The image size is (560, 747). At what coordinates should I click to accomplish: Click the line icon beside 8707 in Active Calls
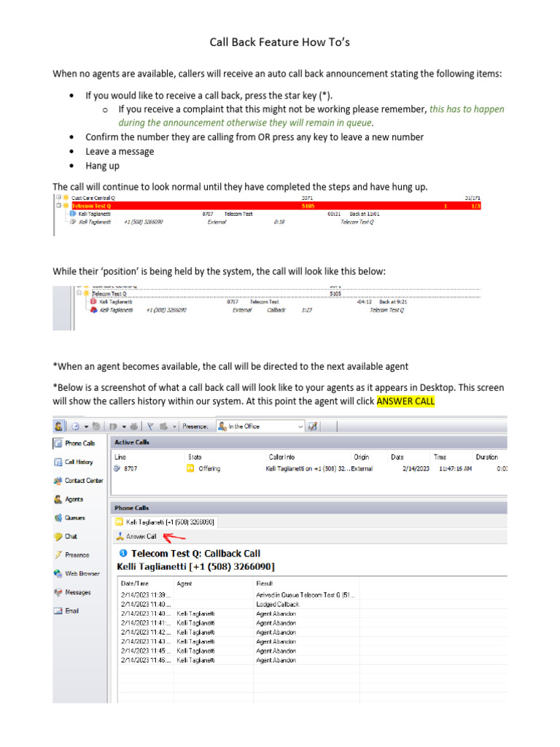tap(117, 468)
